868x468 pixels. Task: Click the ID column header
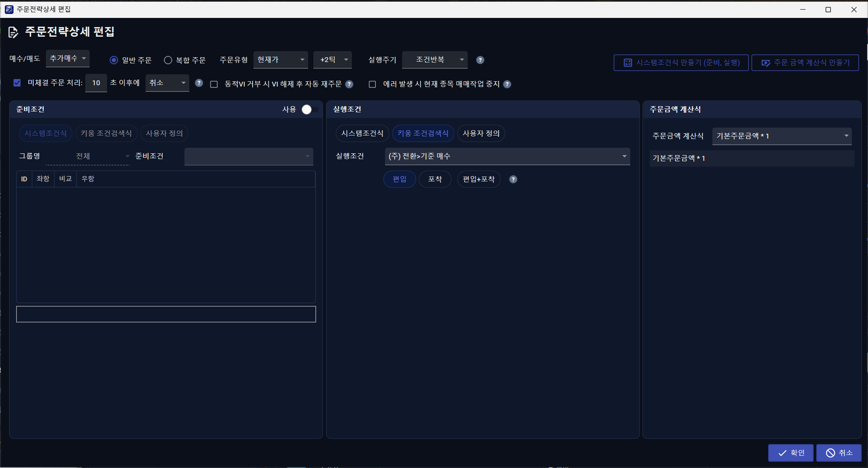pos(24,179)
